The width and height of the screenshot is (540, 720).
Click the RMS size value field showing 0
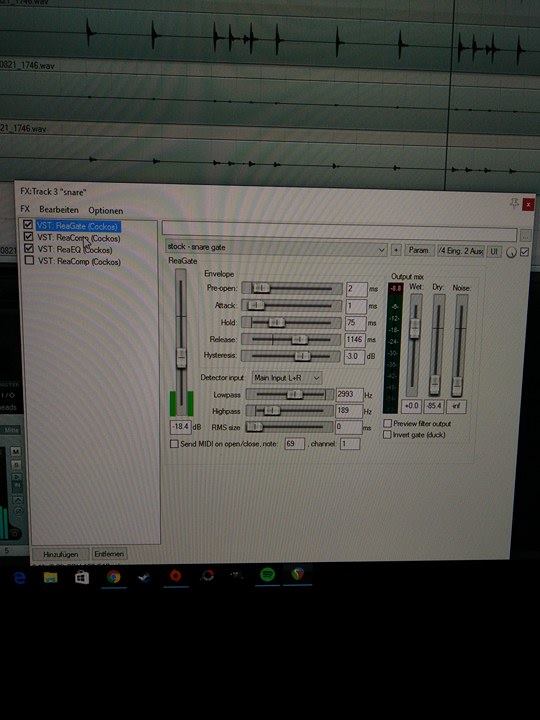[349, 427]
